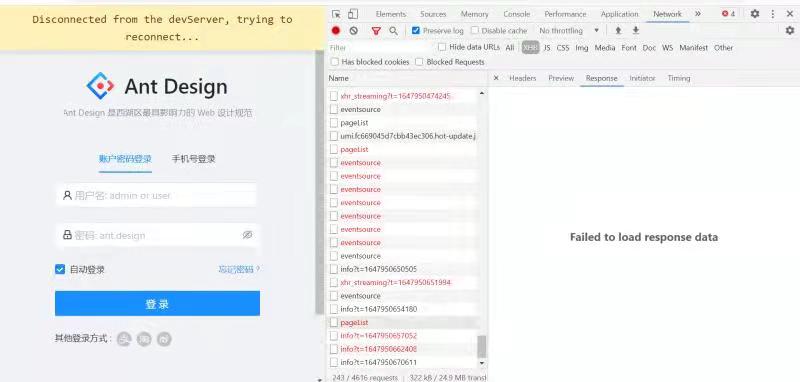The width and height of the screenshot is (800, 382).
Task: Show request Initiator tab
Action: click(x=642, y=78)
